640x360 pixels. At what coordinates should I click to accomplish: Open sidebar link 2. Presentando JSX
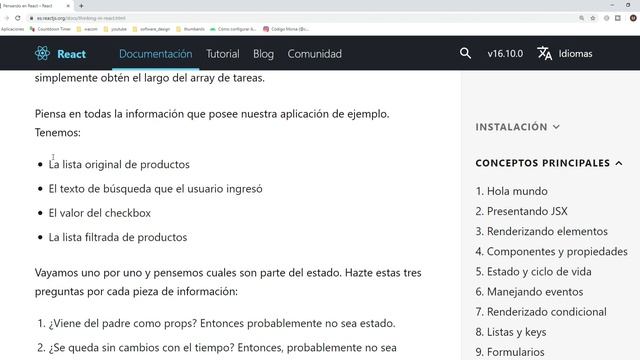[x=521, y=211]
